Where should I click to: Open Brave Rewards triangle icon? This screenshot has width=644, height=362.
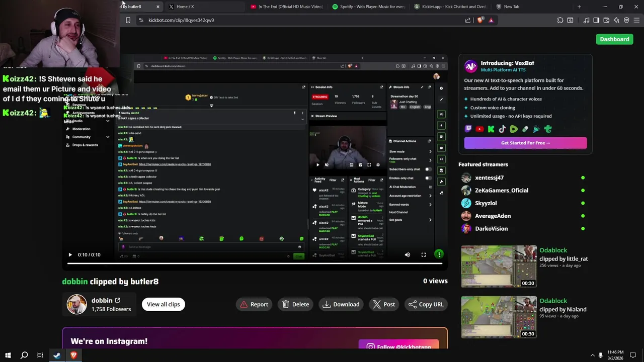coord(491,20)
